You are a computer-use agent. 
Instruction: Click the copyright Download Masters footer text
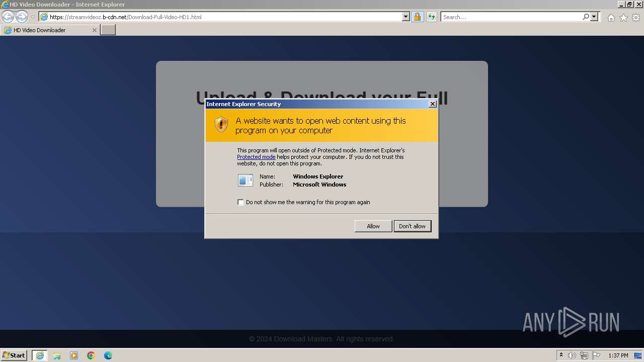[x=321, y=339]
